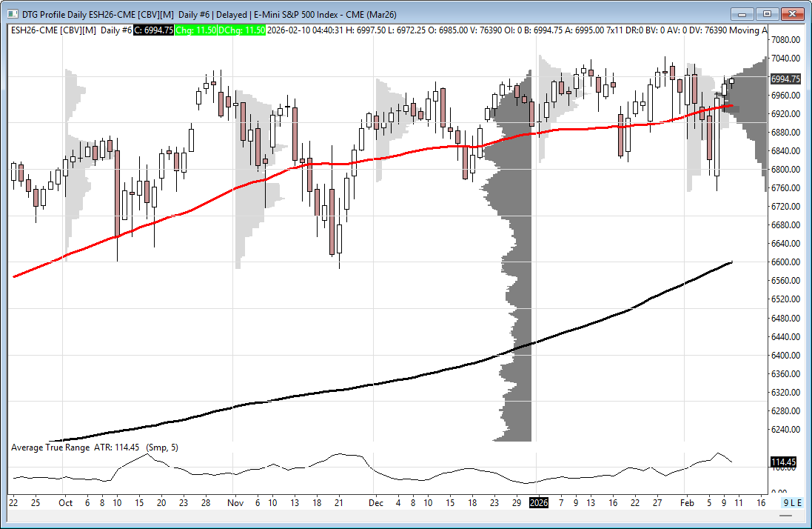Image resolution: width=812 pixels, height=529 pixels.
Task: Minimize the DTG Profile Daily chart window
Action: point(743,13)
